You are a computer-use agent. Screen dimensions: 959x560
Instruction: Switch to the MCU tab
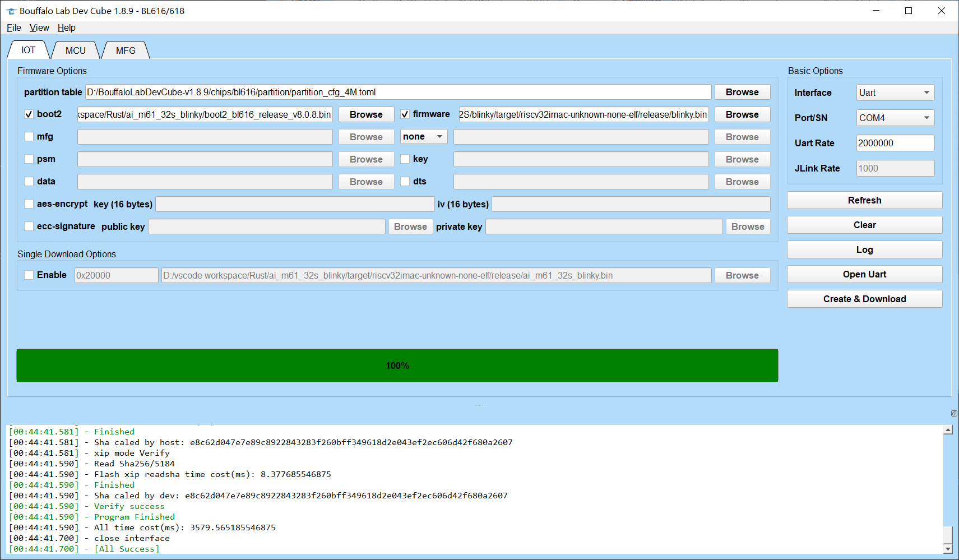tap(75, 50)
